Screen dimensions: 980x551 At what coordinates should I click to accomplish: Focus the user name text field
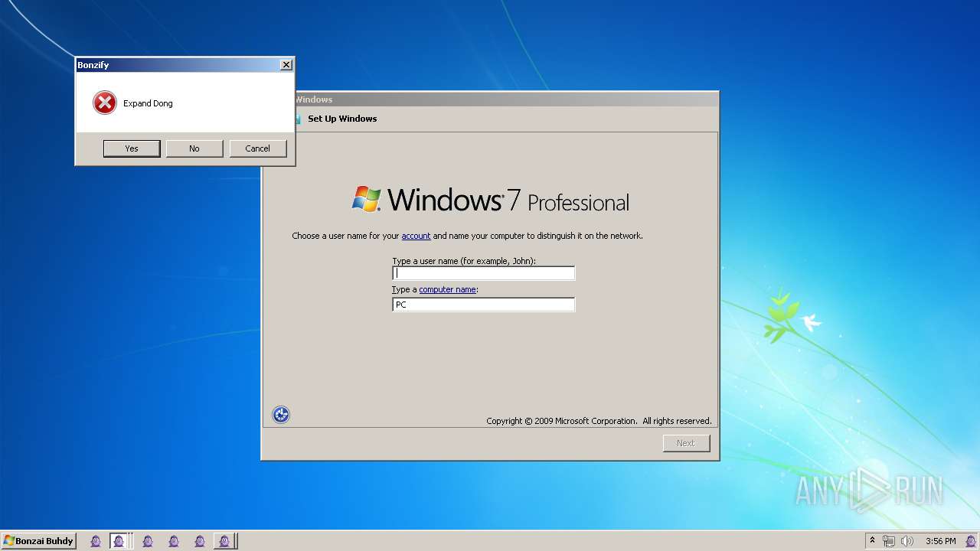tap(483, 273)
